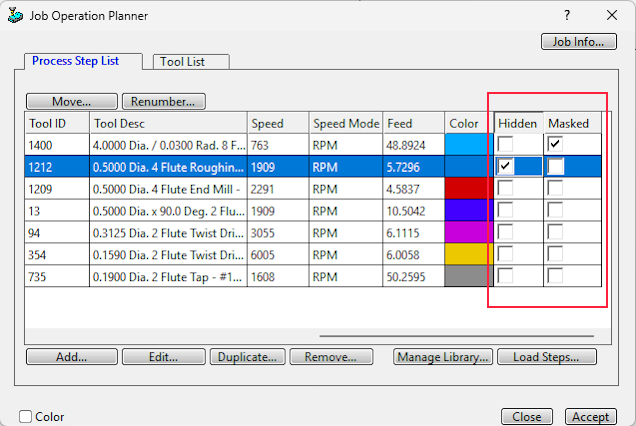Click the question mark help button
The height and width of the screenshot is (426, 636).
click(x=567, y=15)
